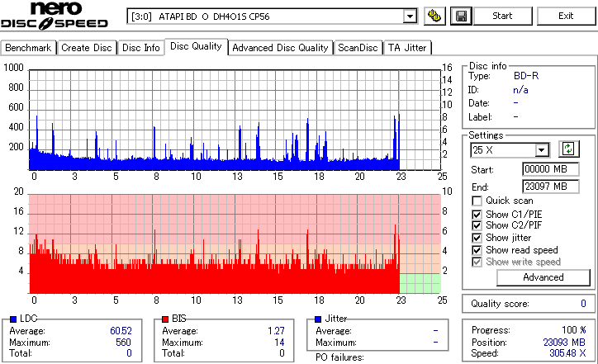Viewport: 598px width, 364px height.
Task: Uncheck Show C2/PIF checkbox
Action: point(477,225)
